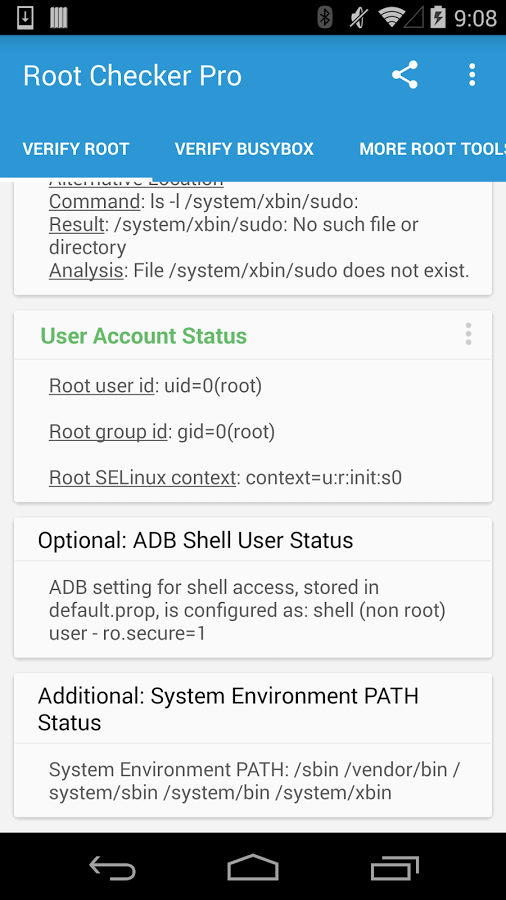Tap the Android back navigation button
The height and width of the screenshot is (900, 506).
(112, 866)
